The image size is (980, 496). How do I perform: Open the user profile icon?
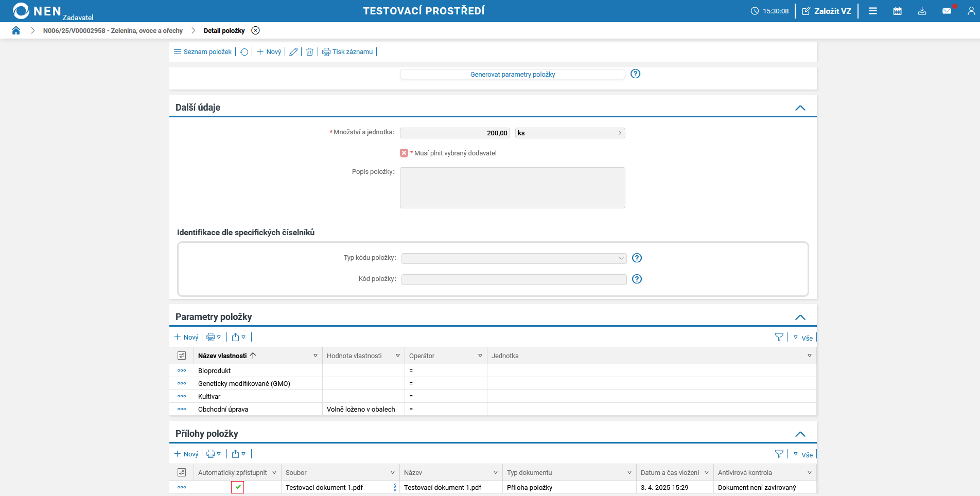[971, 11]
